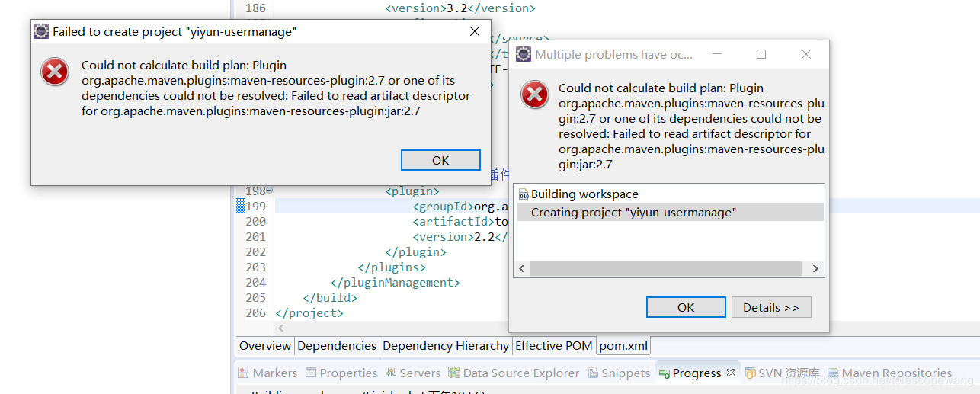Click OK in the Multiple problems dialog
The image size is (980, 394).
(686, 307)
